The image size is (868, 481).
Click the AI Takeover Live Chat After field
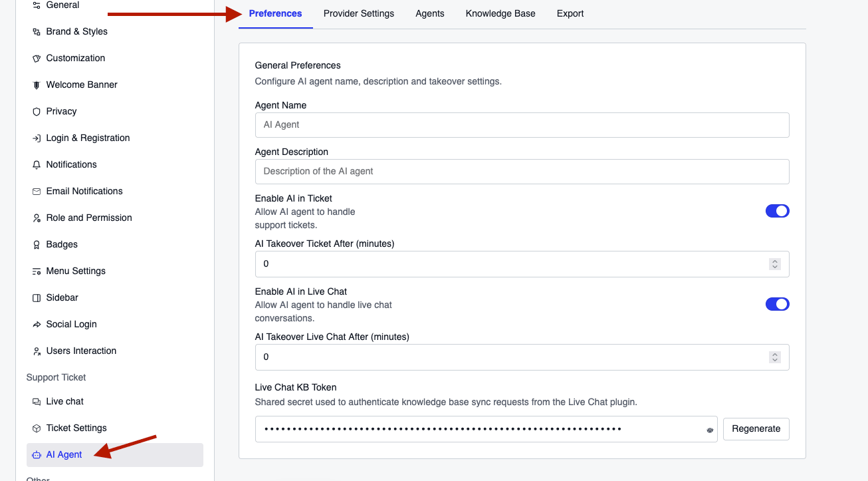click(522, 357)
